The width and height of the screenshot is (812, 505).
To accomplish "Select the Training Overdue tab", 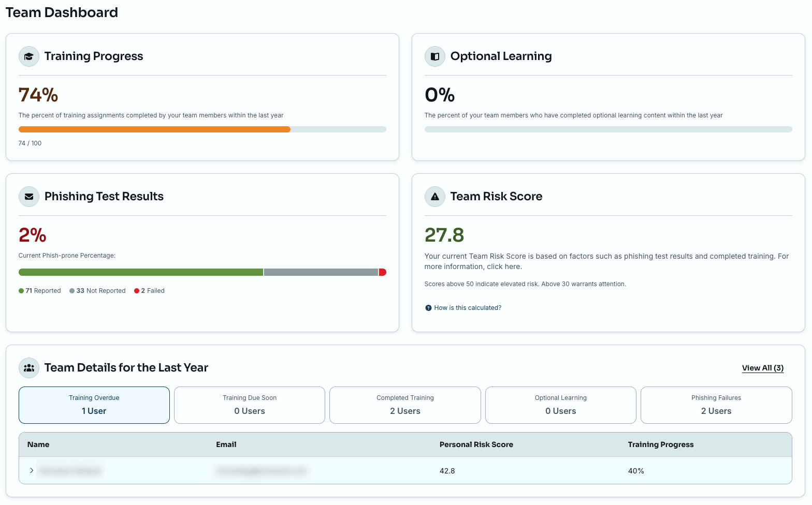I will click(94, 405).
